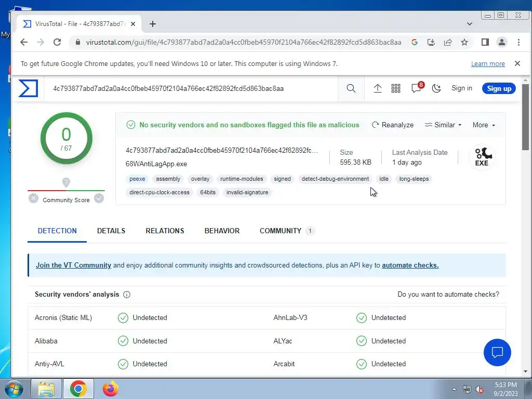Dismiss the Chrome update notice
532x399 pixels.
click(x=517, y=63)
